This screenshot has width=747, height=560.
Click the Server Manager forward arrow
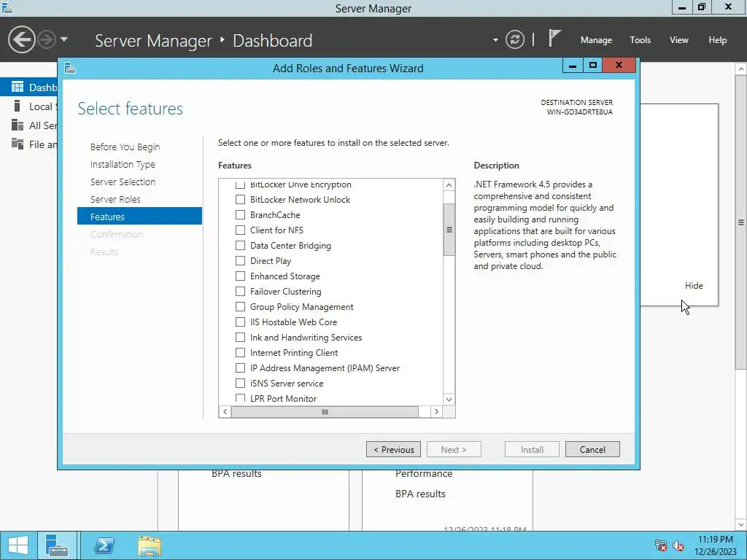(x=47, y=39)
